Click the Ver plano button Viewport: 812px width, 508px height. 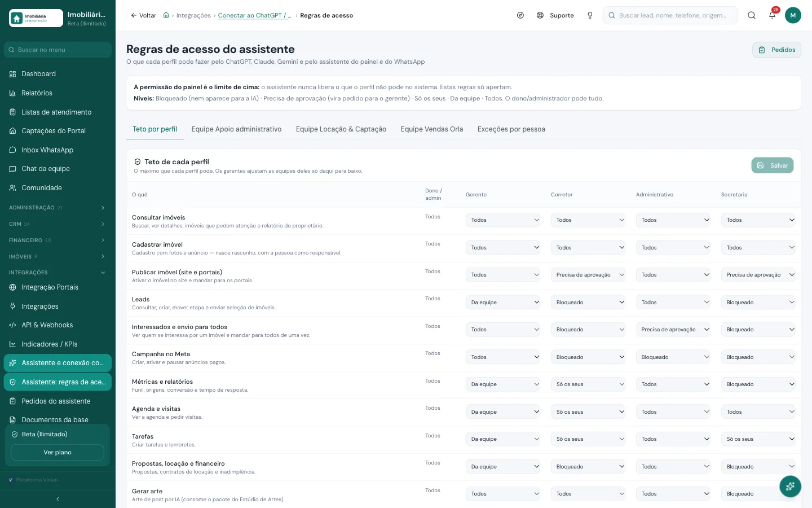58,452
